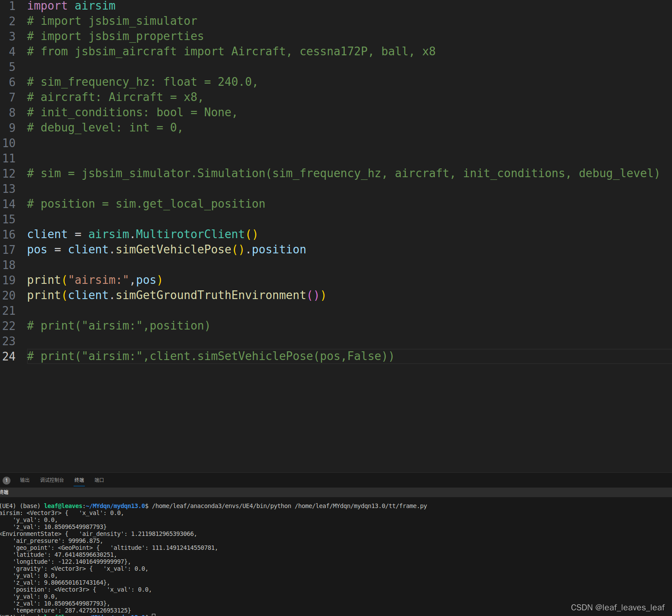Click the 'jsbsim_simulator.Simulation(' commented line
The width and height of the screenshot is (672, 616).
(x=343, y=173)
